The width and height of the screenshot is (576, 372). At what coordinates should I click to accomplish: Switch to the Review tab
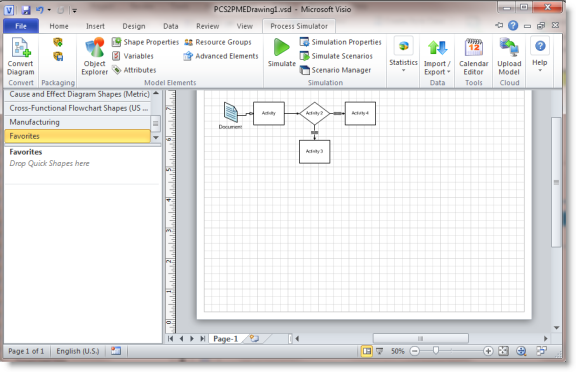208,26
